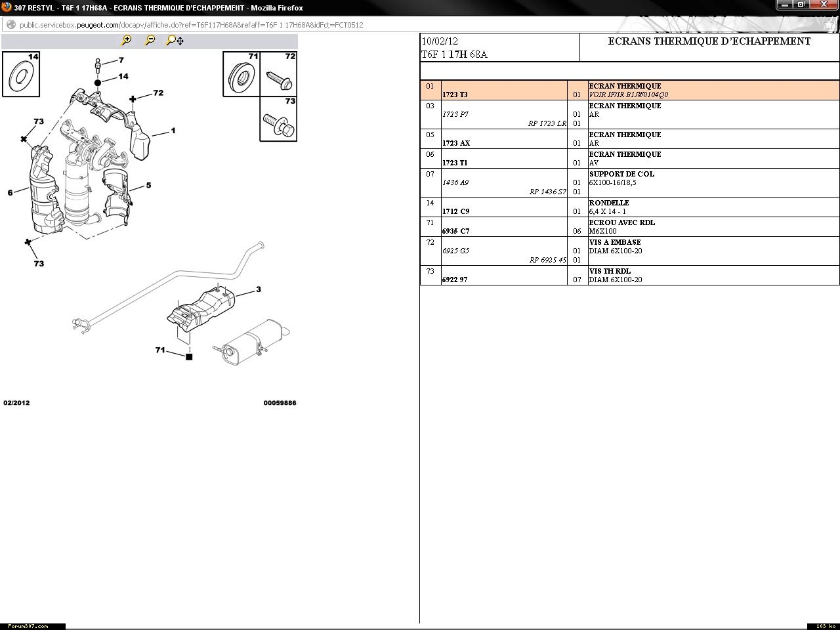Select part number 1723 T1
The image size is (840, 630).
455,163
